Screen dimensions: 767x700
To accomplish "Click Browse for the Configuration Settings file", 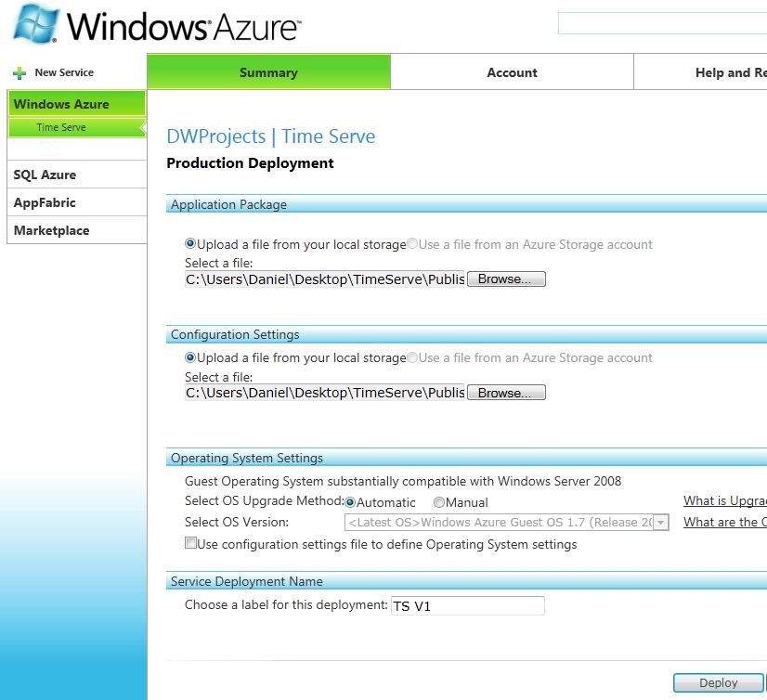I will (x=506, y=393).
